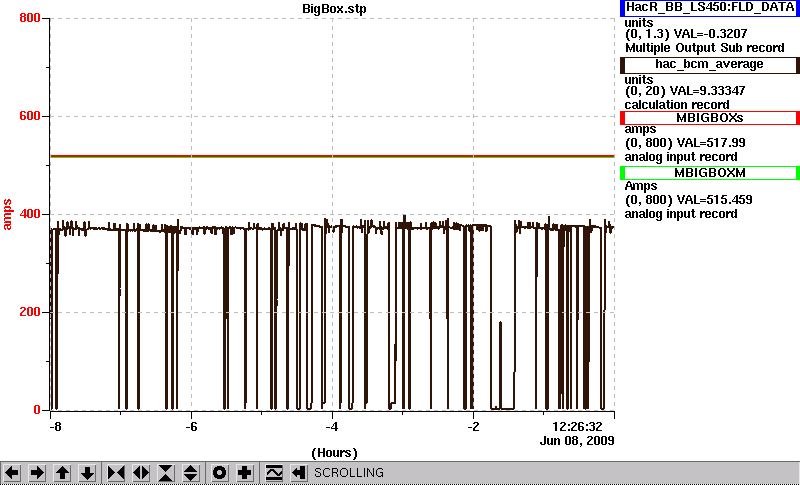Click the red amps y-axis label

(x=7, y=215)
